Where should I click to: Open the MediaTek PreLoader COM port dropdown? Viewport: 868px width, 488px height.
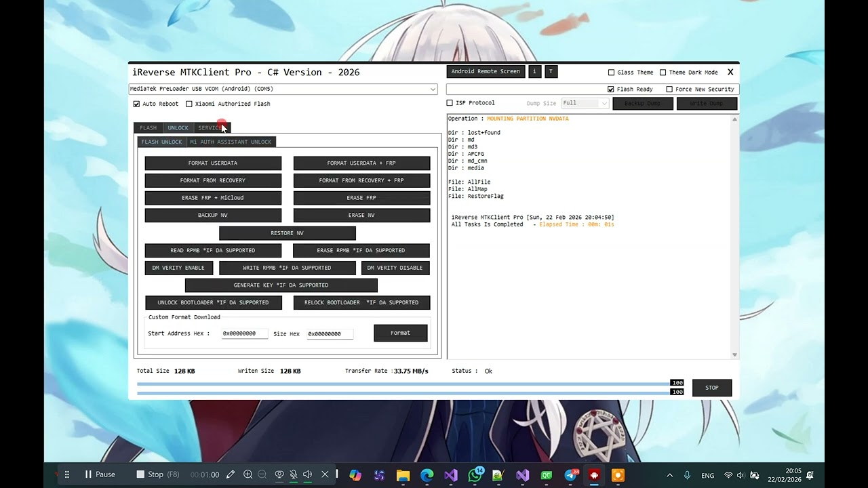pyautogui.click(x=283, y=89)
